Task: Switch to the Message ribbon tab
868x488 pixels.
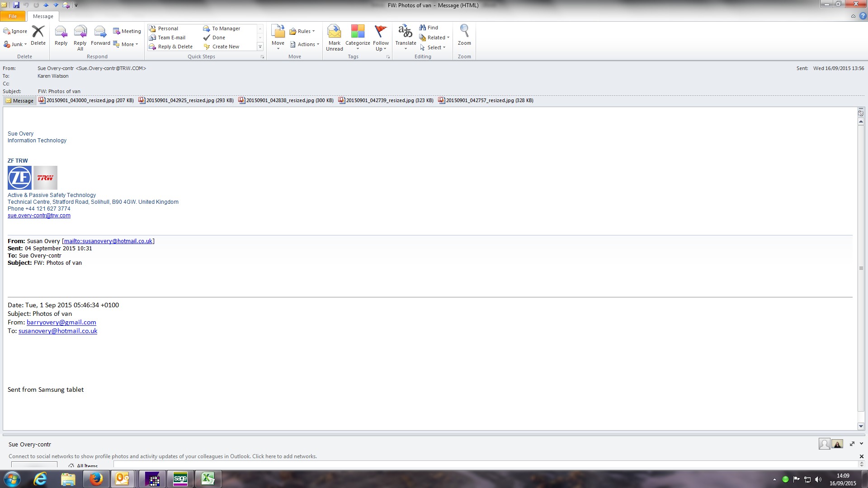Action: 43,16
